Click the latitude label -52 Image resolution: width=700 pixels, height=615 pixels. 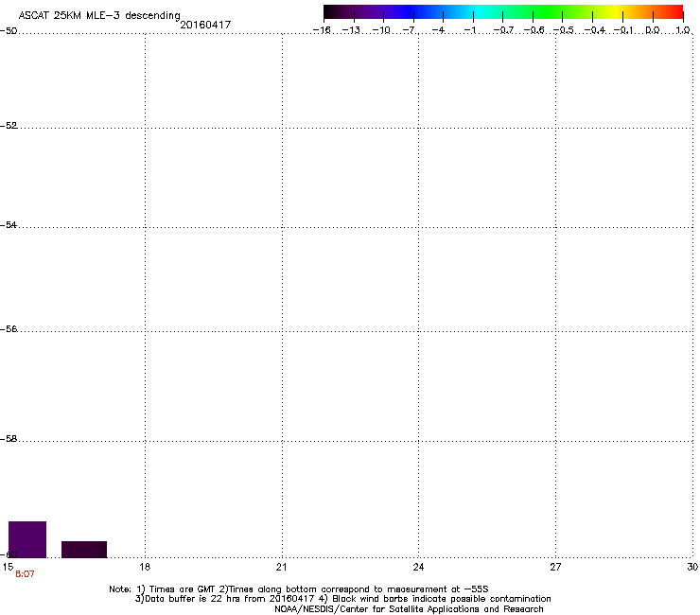[x=9, y=126]
